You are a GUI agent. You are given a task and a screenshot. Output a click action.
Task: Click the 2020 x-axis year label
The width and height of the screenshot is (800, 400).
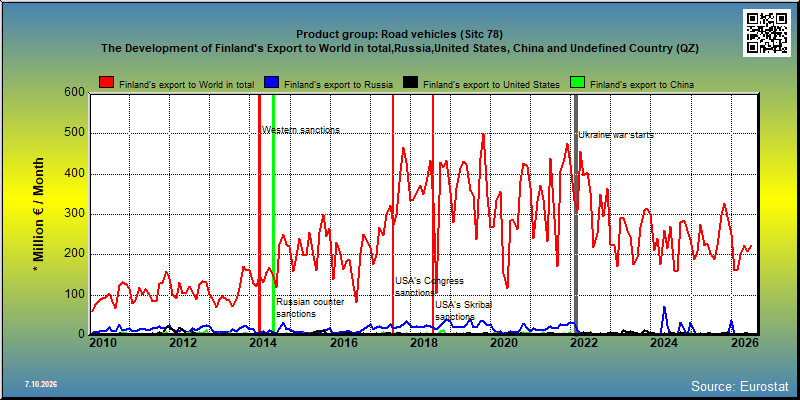(x=504, y=343)
